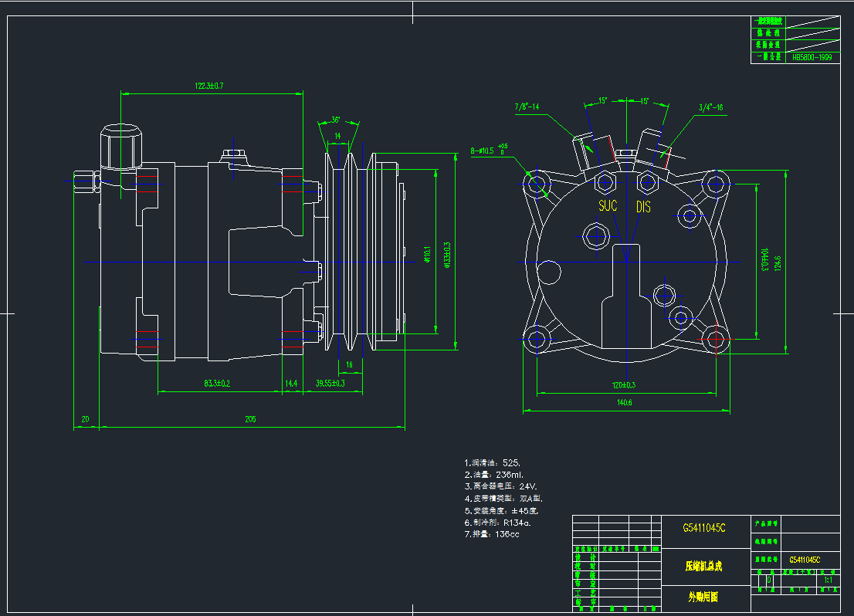
Task: Click the 140.6 overall width dimension
Action: [624, 402]
